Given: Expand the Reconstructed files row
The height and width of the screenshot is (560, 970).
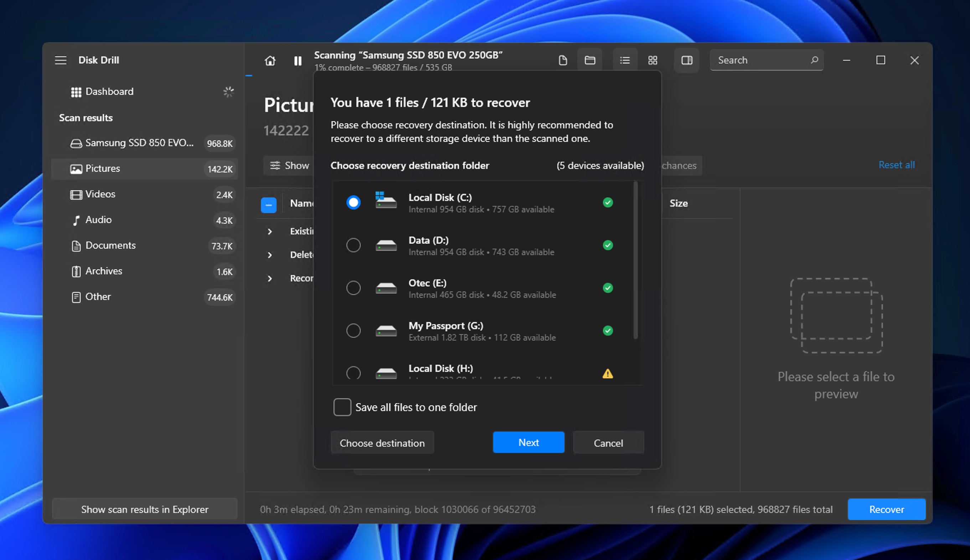Looking at the screenshot, I should [x=270, y=279].
